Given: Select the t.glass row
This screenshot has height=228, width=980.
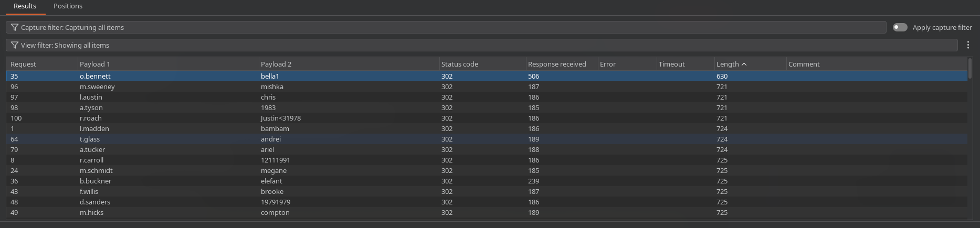Looking at the screenshot, I should pos(487,139).
